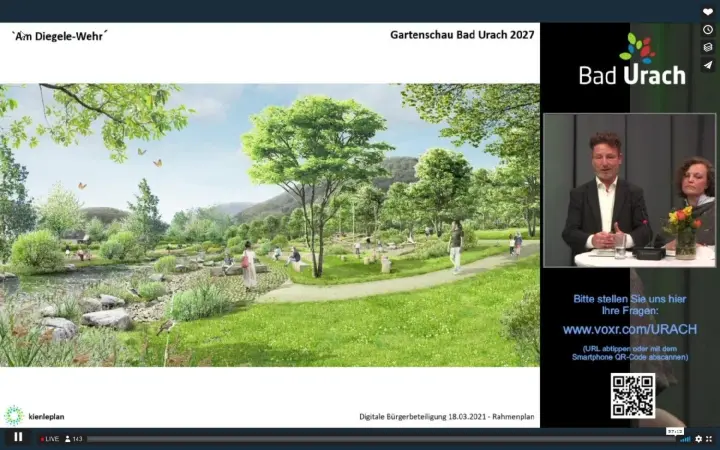Click the park landscape rendering
720x450 pixels.
[270, 225]
